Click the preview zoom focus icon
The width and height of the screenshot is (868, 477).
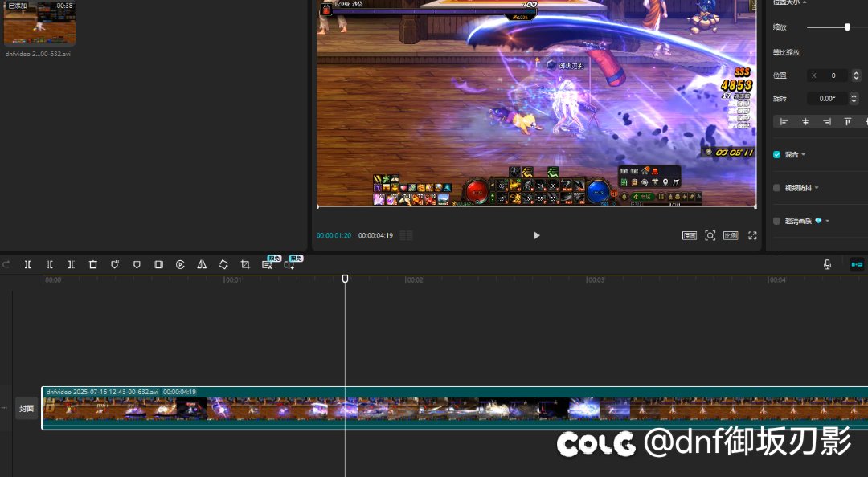710,236
